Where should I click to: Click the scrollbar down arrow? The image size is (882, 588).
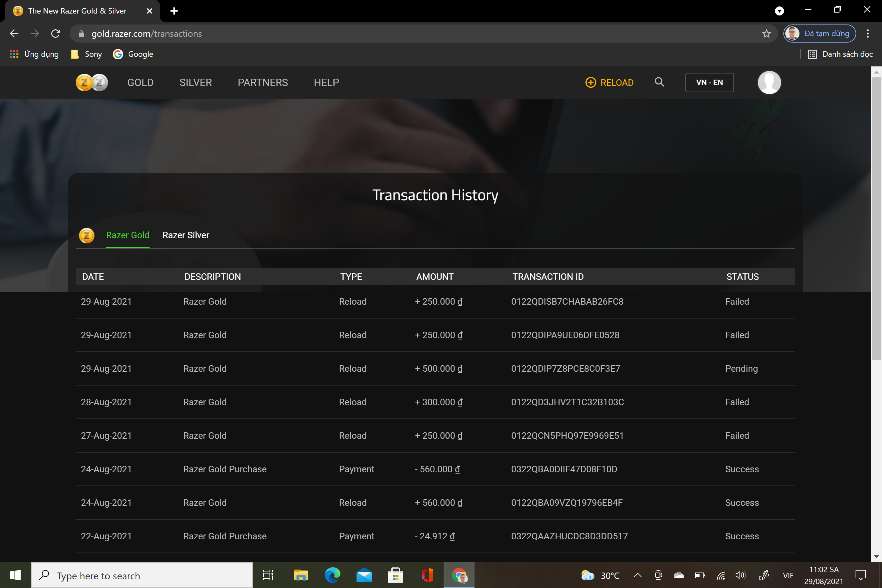click(x=876, y=556)
